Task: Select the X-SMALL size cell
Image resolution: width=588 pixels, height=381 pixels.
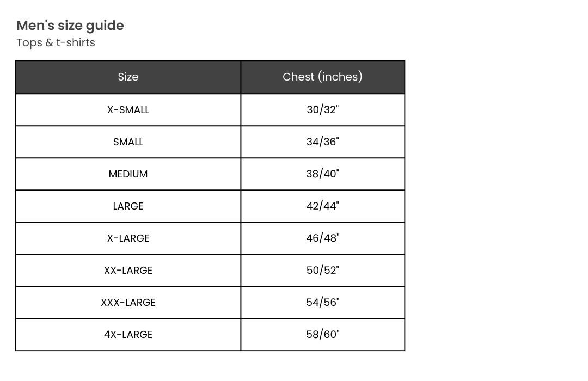Action: coord(128,110)
